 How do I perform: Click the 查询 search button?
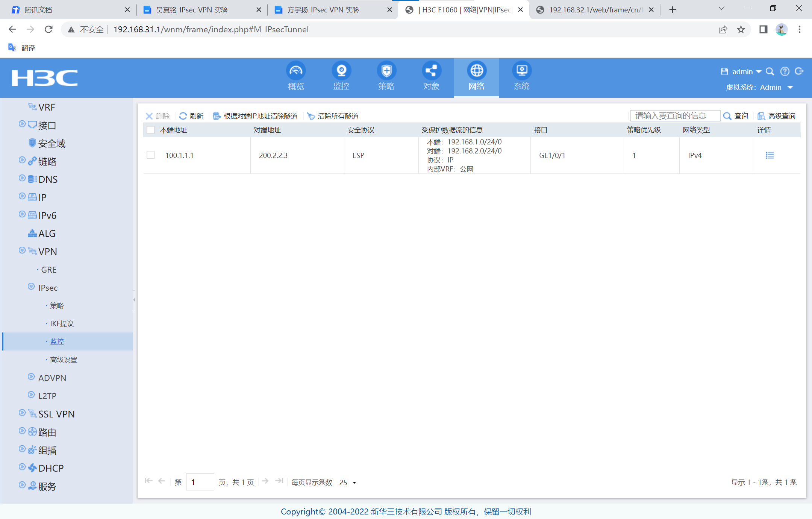click(736, 116)
